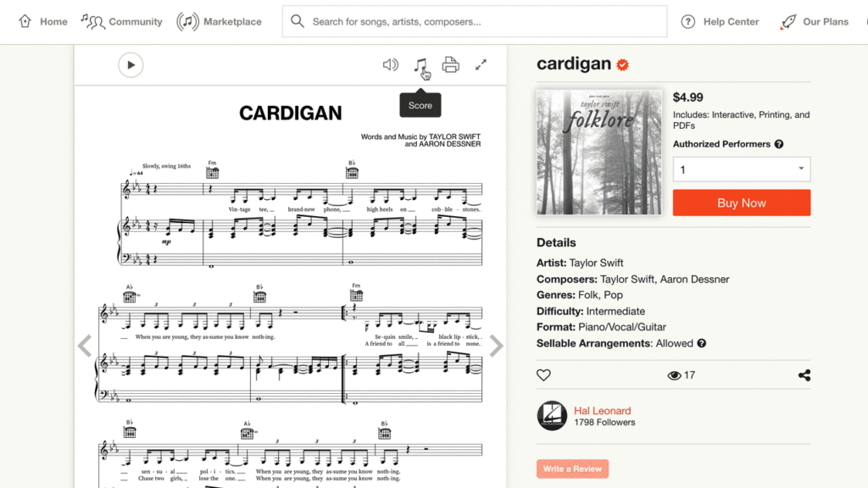Click the song search input field
This screenshot has height=488, width=868.
(x=475, y=20)
